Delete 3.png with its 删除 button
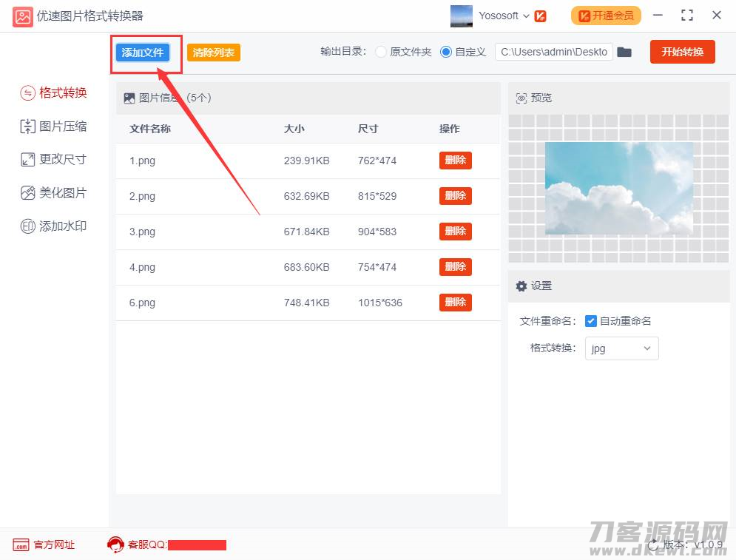The width and height of the screenshot is (736, 560). tap(456, 232)
